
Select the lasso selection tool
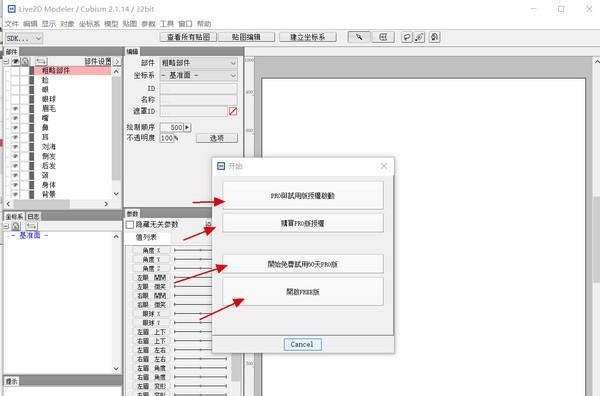pyautogui.click(x=407, y=37)
